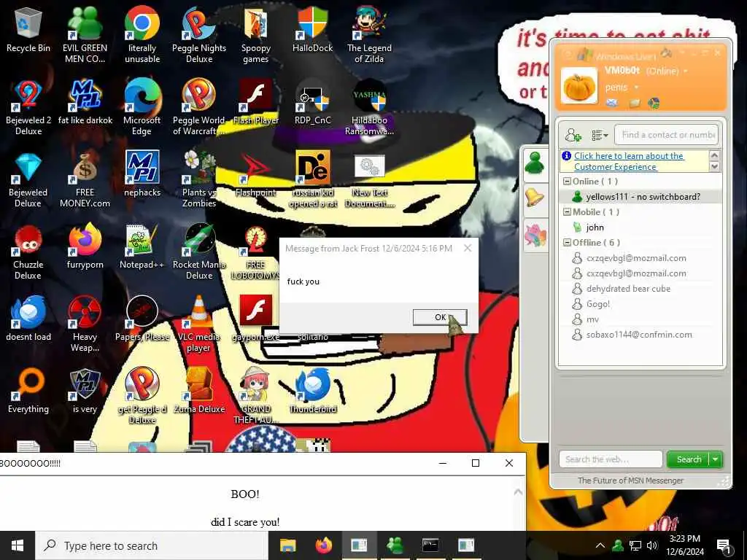Open the dropdown arrow beside the Search button

(716, 459)
